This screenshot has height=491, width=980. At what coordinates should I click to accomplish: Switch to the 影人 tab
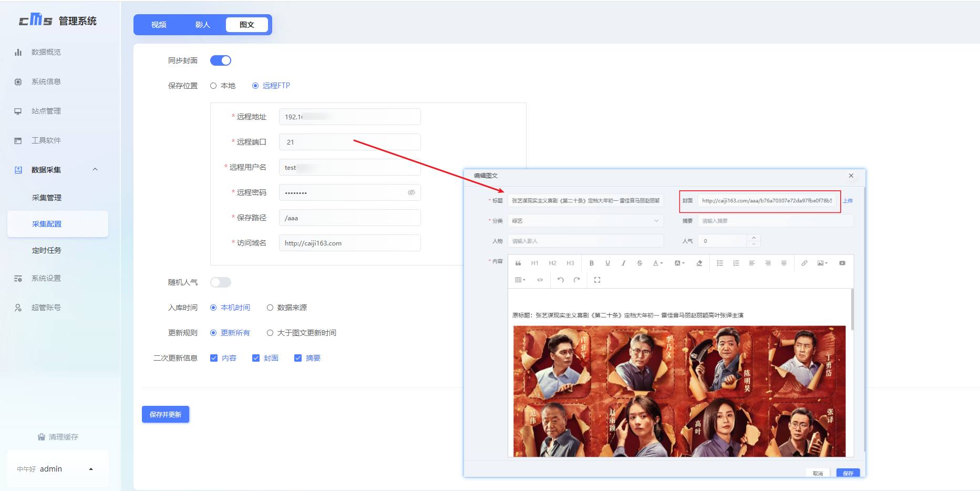tap(203, 25)
